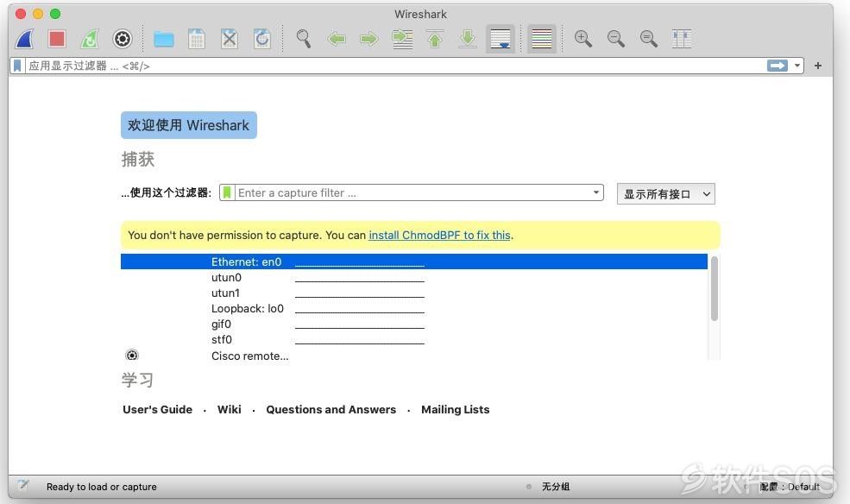Click go to specified packet icon
Screen dimensions: 850x504
click(402, 39)
